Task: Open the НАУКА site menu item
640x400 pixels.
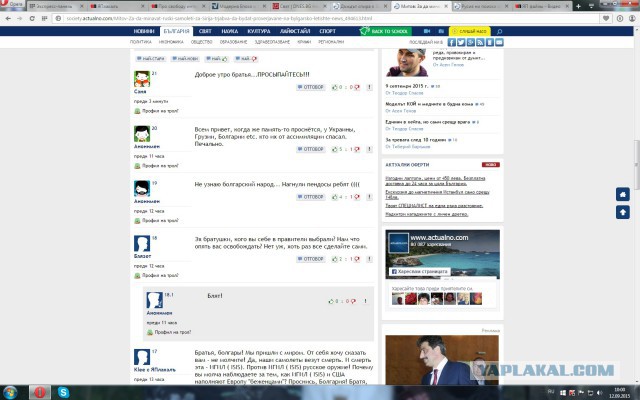Action: (229, 31)
